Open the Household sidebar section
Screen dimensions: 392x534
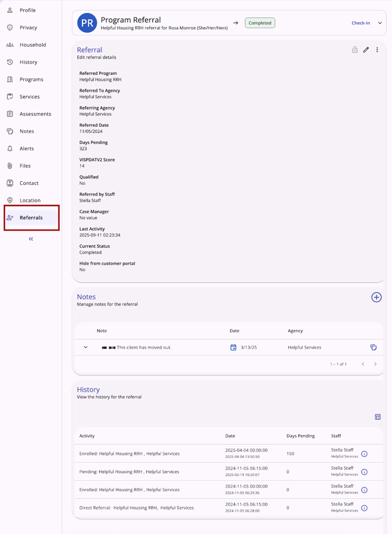[x=32, y=45]
